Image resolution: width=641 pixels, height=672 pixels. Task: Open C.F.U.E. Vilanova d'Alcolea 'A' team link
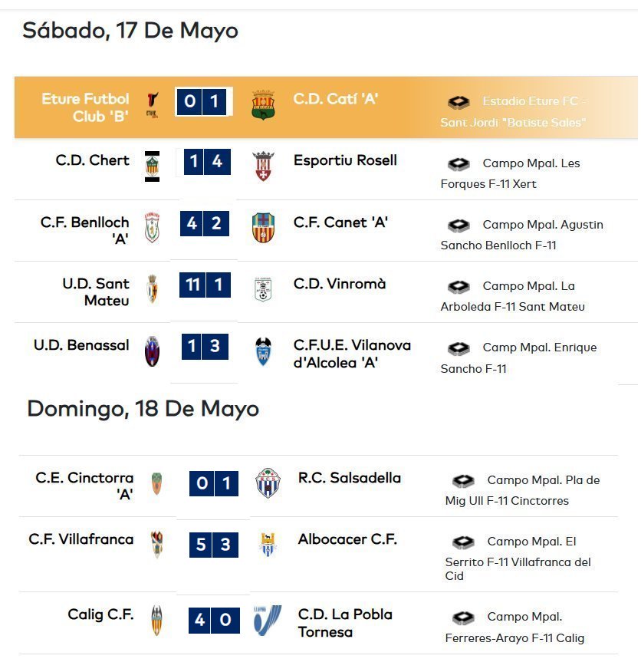(x=352, y=354)
